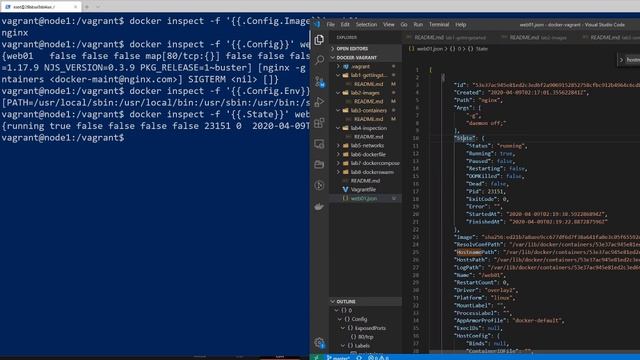The height and width of the screenshot is (360, 640).
Task: Click the terminal window tab
Action: pos(41,7)
